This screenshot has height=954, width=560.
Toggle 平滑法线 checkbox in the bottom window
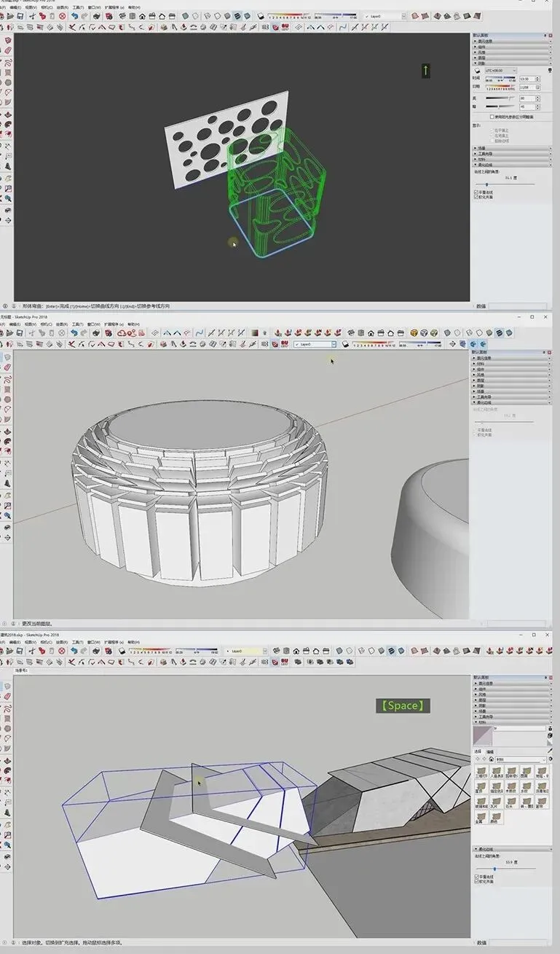tap(476, 876)
